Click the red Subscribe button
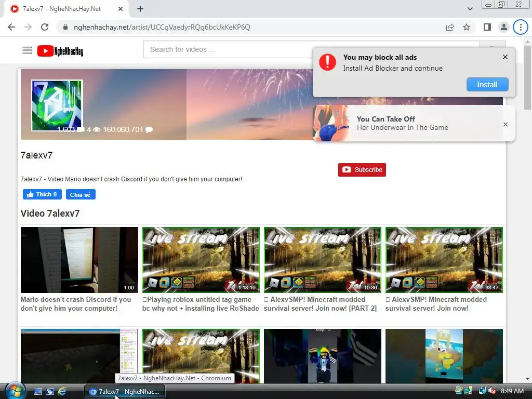This screenshot has height=399, width=532. tap(362, 170)
